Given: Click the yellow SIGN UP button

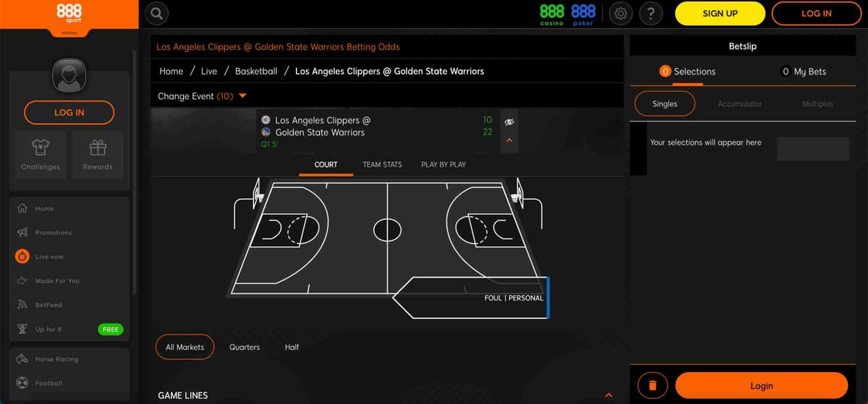Looking at the screenshot, I should click(x=720, y=14).
